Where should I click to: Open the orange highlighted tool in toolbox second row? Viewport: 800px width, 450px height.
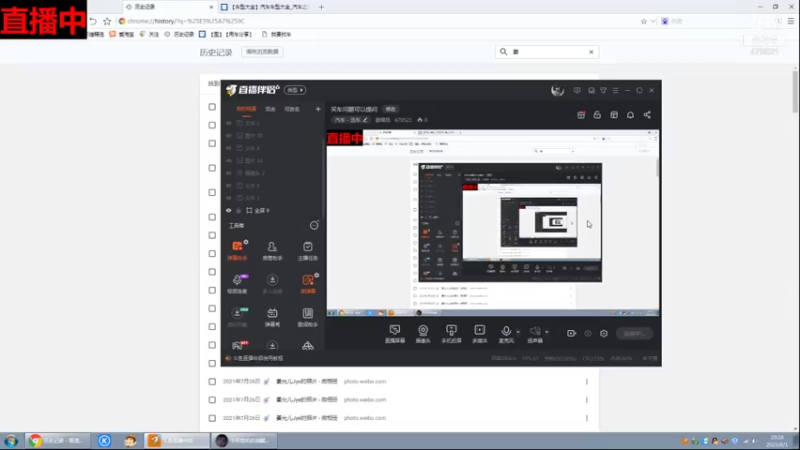[x=308, y=284]
